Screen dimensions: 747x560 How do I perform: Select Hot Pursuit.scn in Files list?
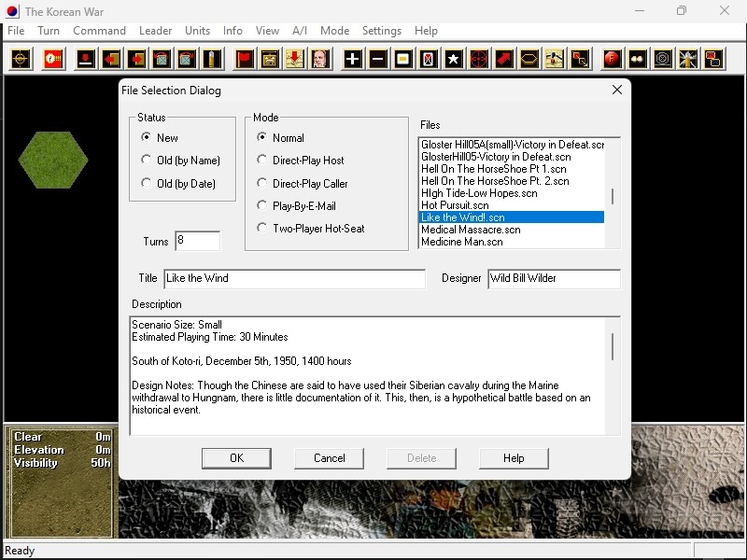[x=455, y=205]
